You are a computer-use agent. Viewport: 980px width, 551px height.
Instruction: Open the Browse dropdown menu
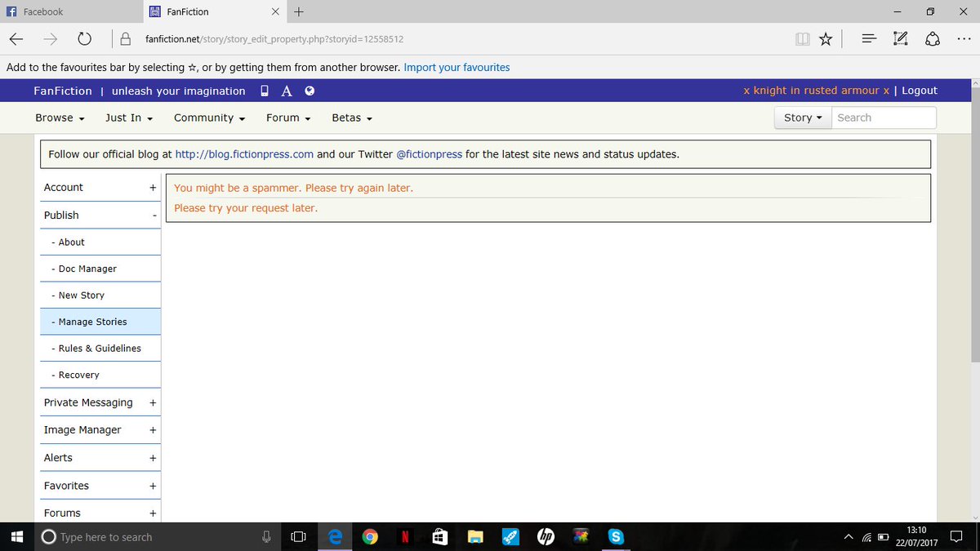[x=60, y=118]
